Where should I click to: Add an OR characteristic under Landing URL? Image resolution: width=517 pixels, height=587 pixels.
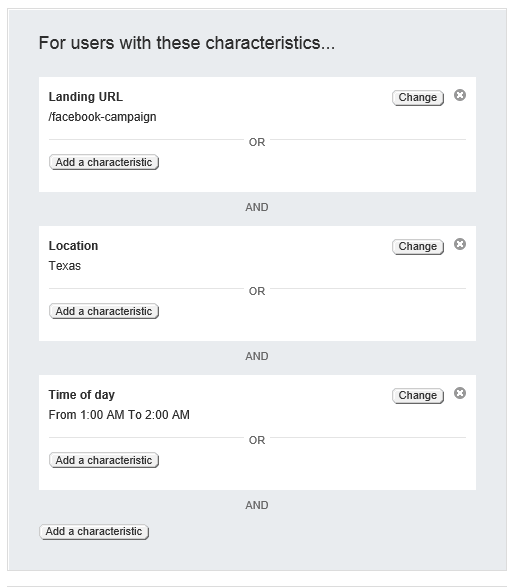pyautogui.click(x=104, y=162)
